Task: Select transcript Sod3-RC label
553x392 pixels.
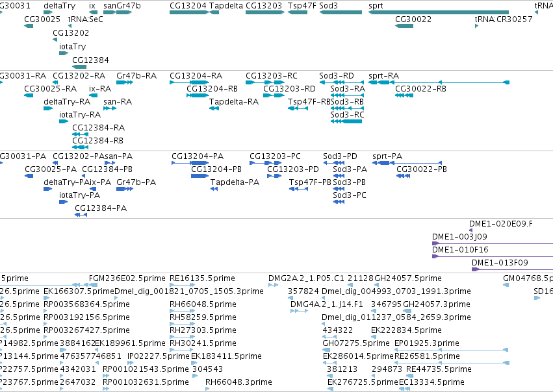Action: 347,115
